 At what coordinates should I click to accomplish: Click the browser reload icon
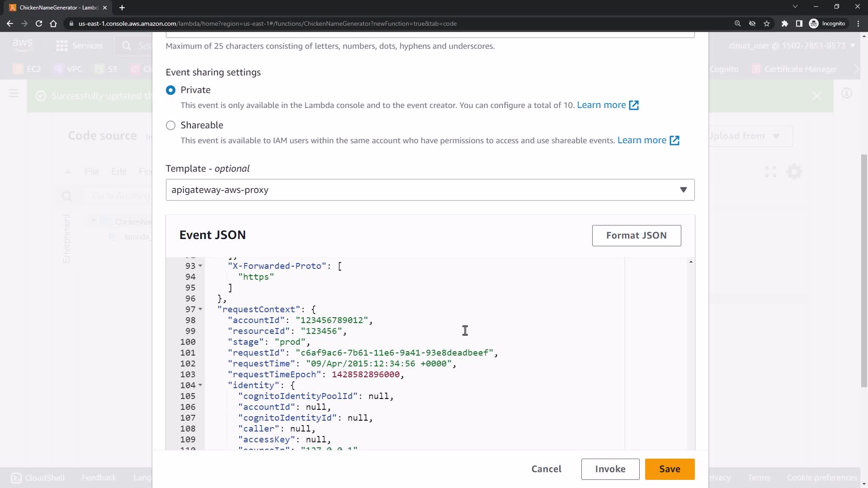39,23
